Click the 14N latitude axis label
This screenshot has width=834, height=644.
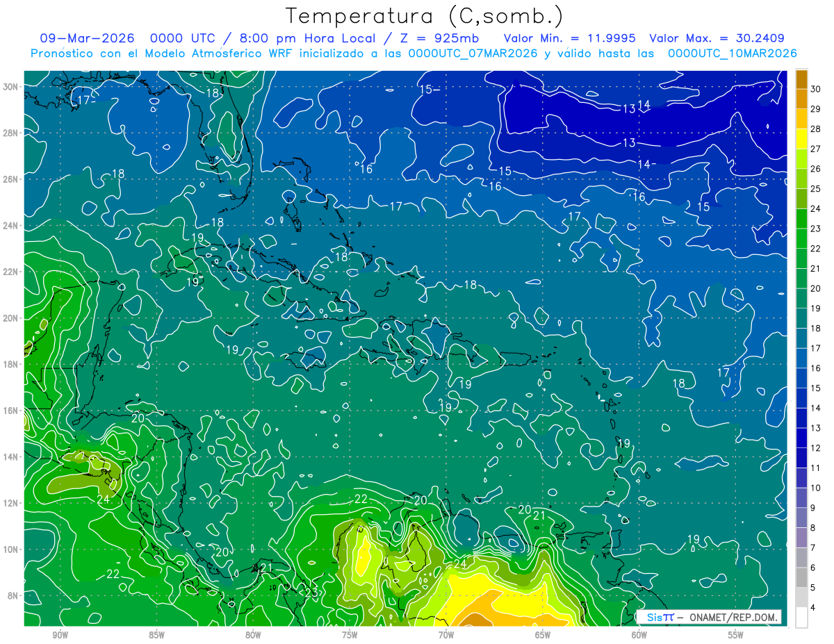tap(11, 456)
